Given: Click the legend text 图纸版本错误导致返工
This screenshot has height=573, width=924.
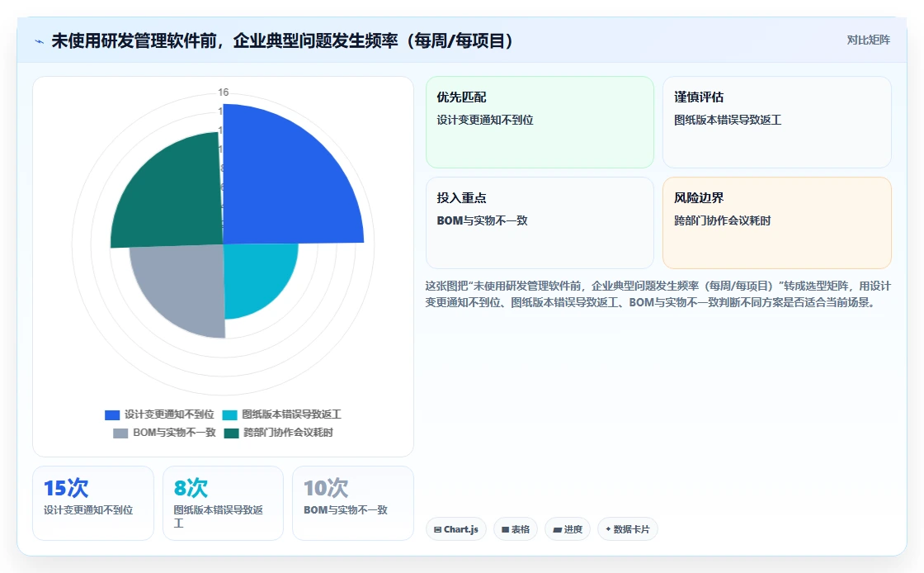Looking at the screenshot, I should point(292,414).
